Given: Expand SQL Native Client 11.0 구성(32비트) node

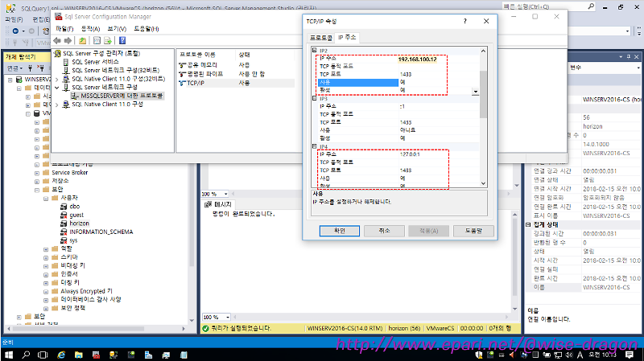Looking at the screenshot, I should pyautogui.click(x=56, y=79).
